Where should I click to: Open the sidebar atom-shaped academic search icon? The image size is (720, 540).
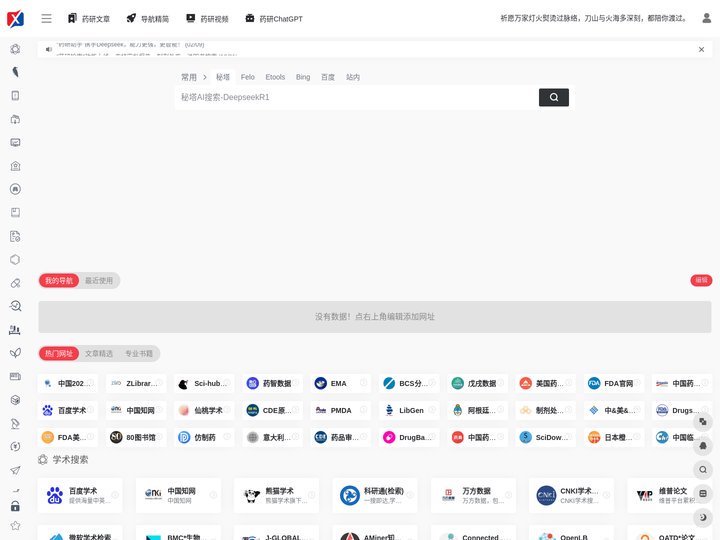[x=15, y=49]
